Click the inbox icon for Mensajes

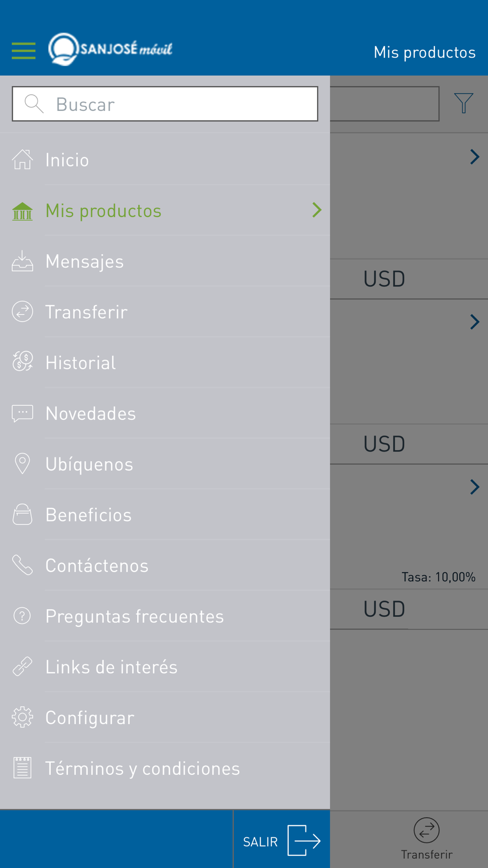point(22,261)
